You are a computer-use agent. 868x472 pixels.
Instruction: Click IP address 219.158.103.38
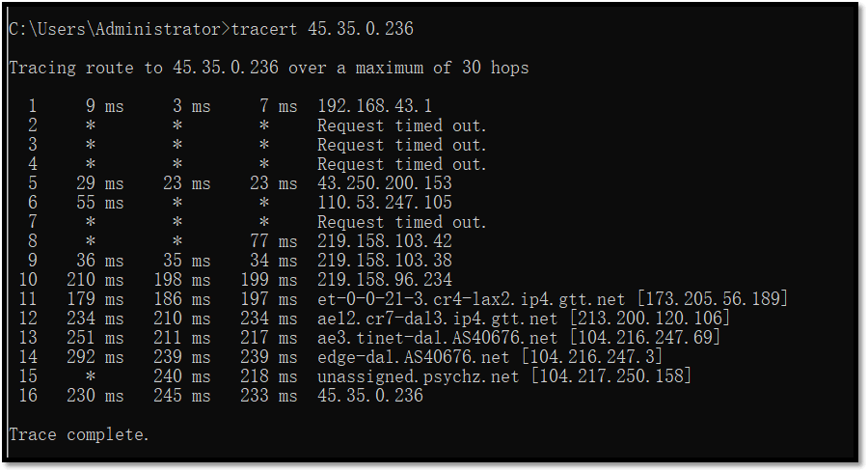click(x=384, y=261)
